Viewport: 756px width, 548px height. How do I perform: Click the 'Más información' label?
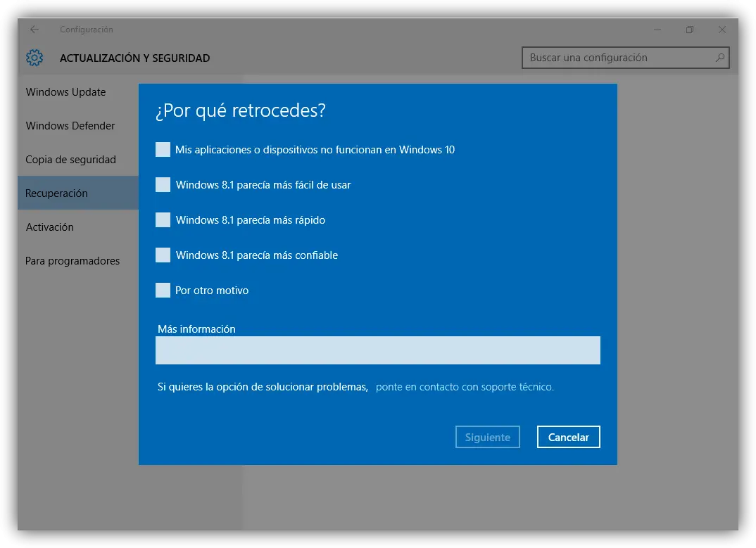pyautogui.click(x=196, y=329)
